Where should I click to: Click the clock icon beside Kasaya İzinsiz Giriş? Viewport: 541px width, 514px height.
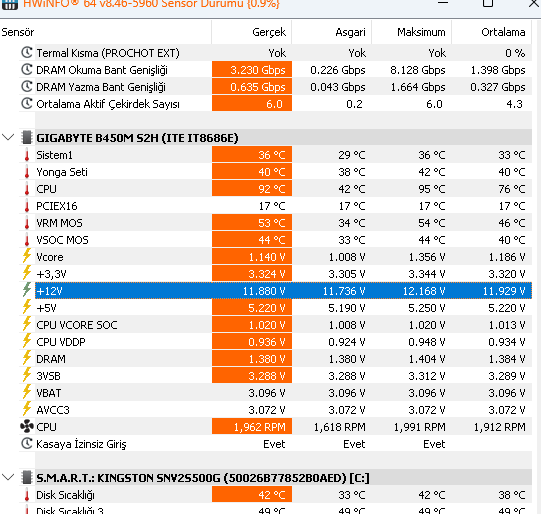27,443
